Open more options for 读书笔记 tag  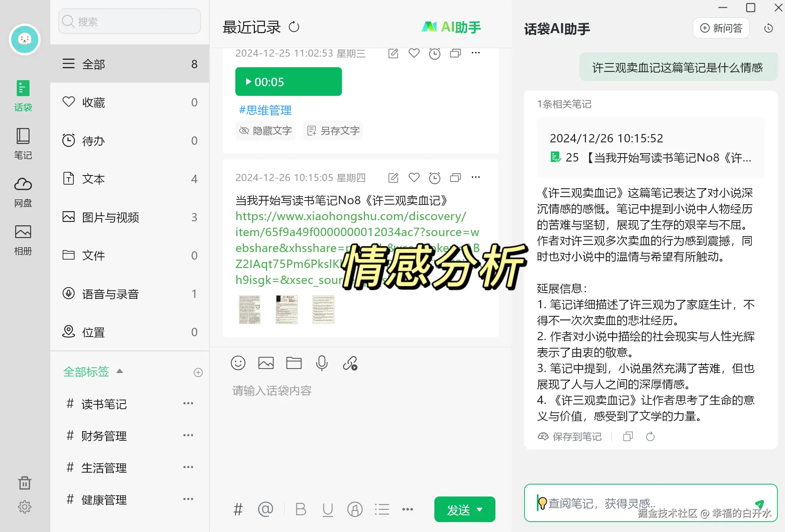click(x=188, y=404)
